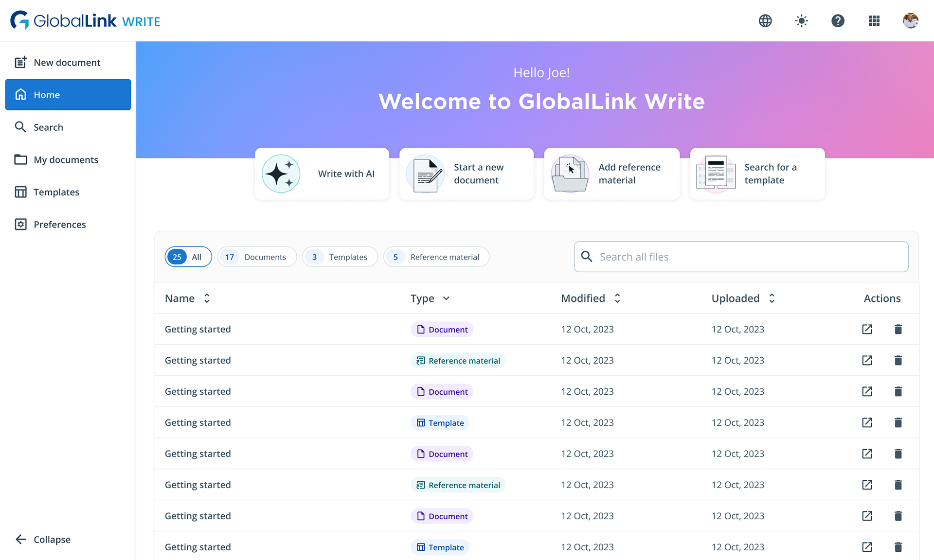Click Add reference material folder icon
The height and width of the screenshot is (560, 934).
coord(570,174)
